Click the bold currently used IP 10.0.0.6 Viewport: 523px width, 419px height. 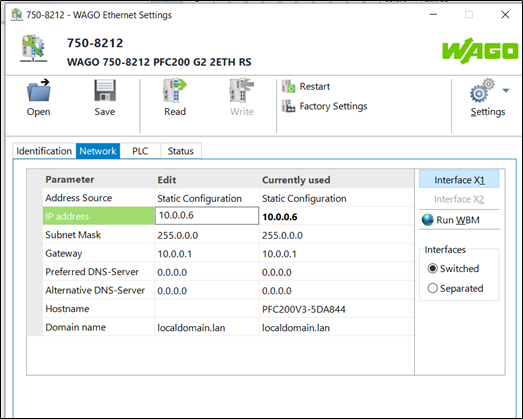pyautogui.click(x=280, y=217)
